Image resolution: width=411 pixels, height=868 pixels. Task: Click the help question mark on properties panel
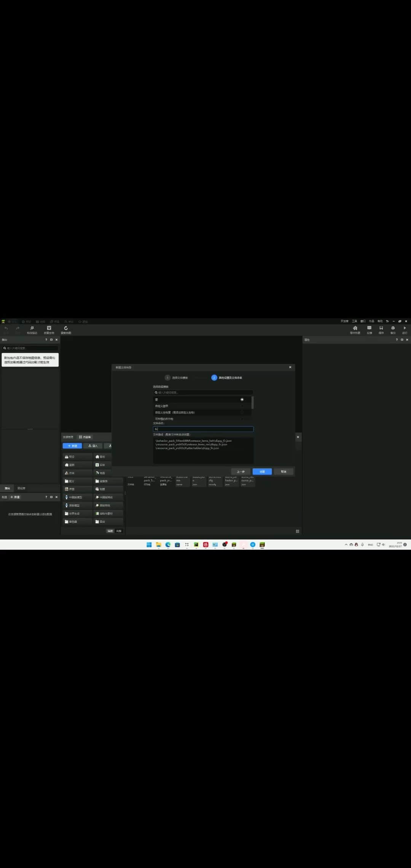coord(397,340)
